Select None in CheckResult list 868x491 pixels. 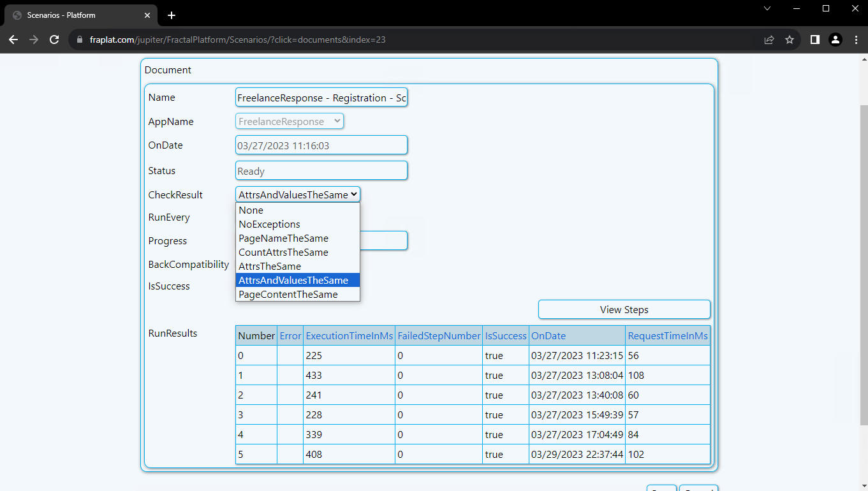251,210
